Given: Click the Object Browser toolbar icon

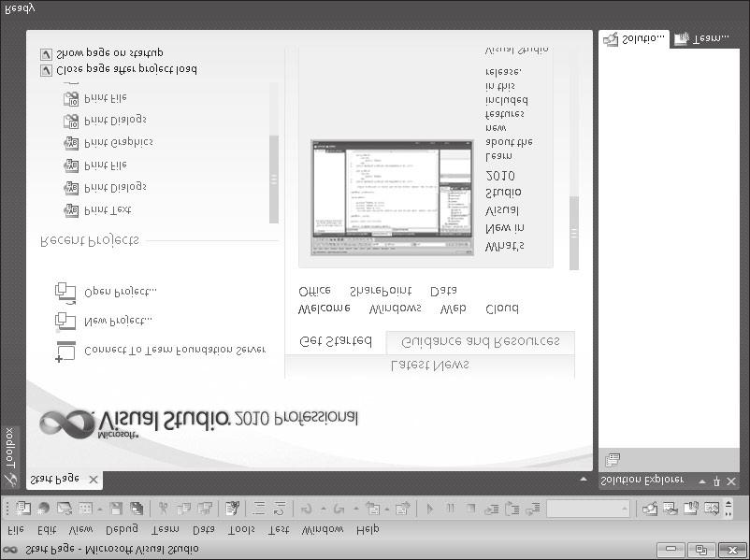Looking at the screenshot, I should pos(691,508).
